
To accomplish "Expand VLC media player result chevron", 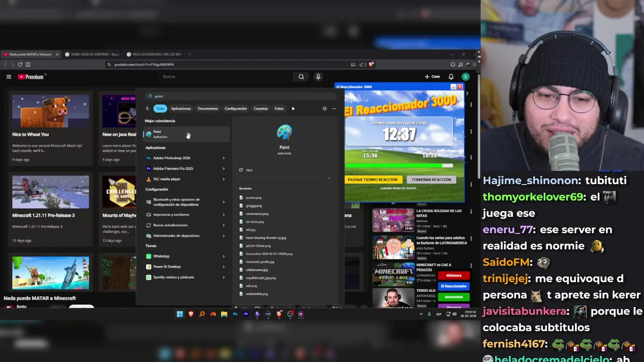I will pyautogui.click(x=224, y=179).
